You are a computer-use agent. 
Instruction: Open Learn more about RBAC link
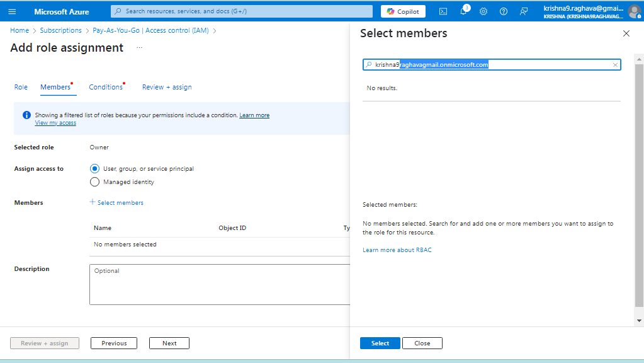(397, 250)
